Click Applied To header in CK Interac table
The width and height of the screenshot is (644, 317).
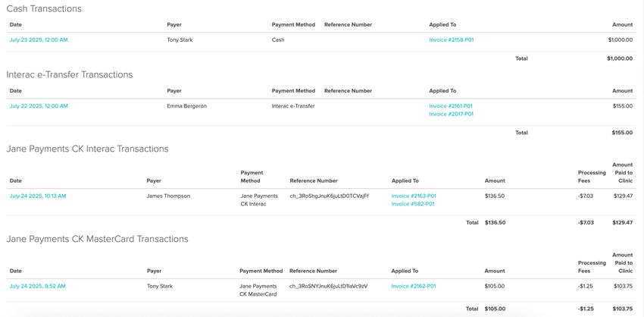pyautogui.click(x=405, y=180)
